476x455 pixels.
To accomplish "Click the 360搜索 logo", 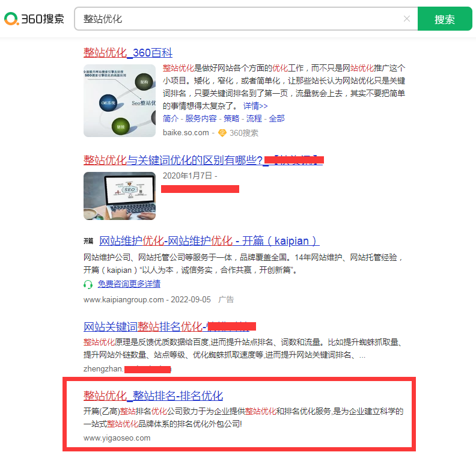I will (x=34, y=19).
